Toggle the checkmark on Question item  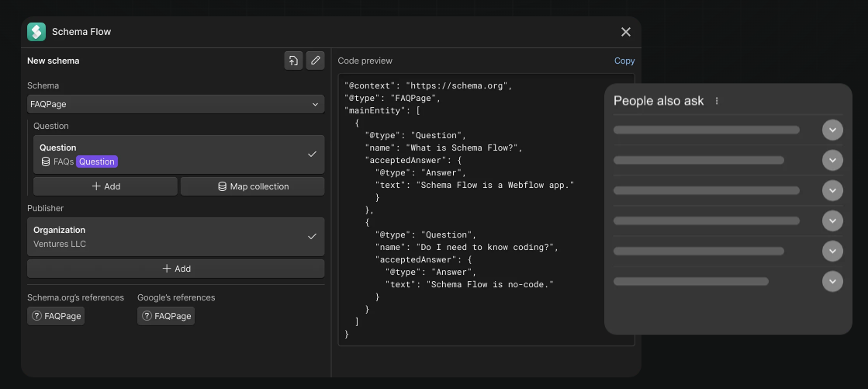click(x=312, y=155)
